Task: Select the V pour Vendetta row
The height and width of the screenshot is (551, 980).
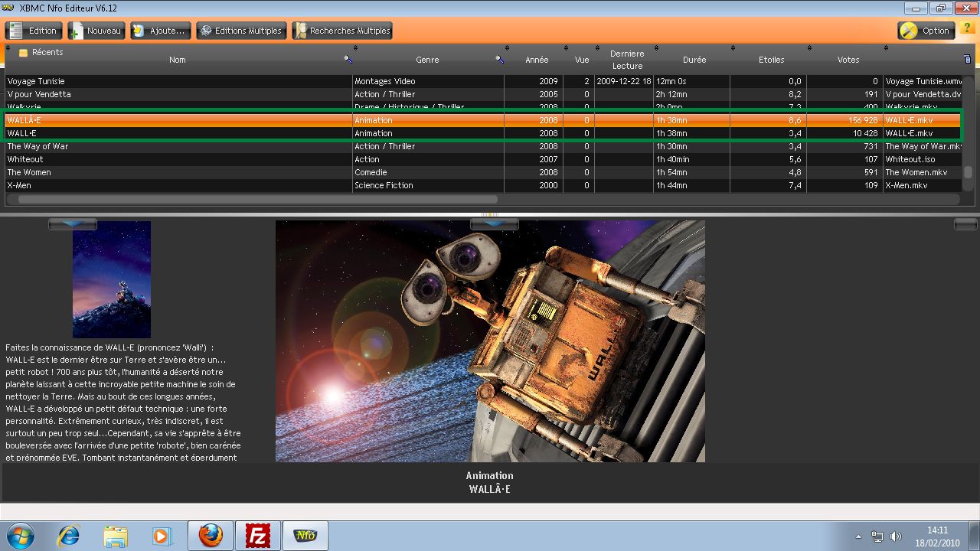Action: [484, 94]
